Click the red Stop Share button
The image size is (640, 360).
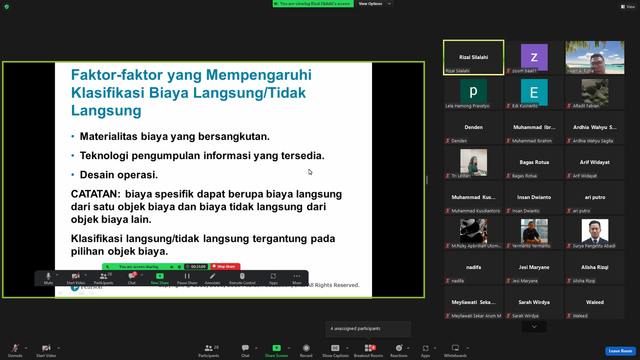click(225, 267)
